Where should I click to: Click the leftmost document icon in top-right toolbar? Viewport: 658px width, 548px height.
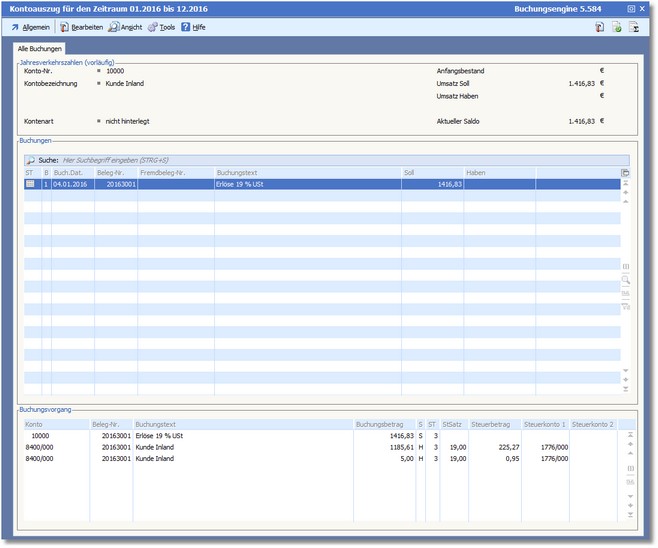click(598, 27)
